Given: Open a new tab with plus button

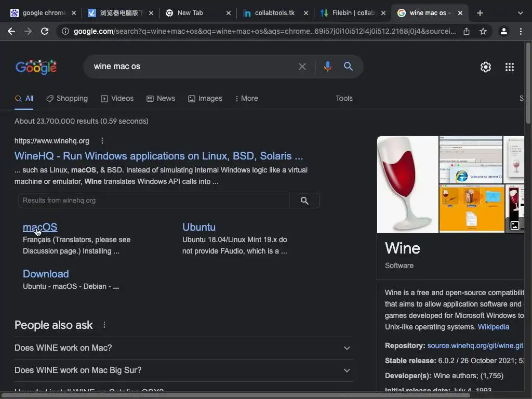Looking at the screenshot, I should pos(480,13).
